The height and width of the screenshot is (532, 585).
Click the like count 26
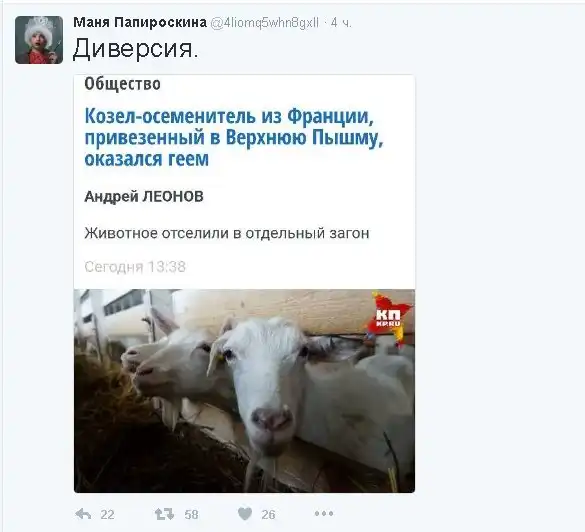pyautogui.click(x=268, y=514)
